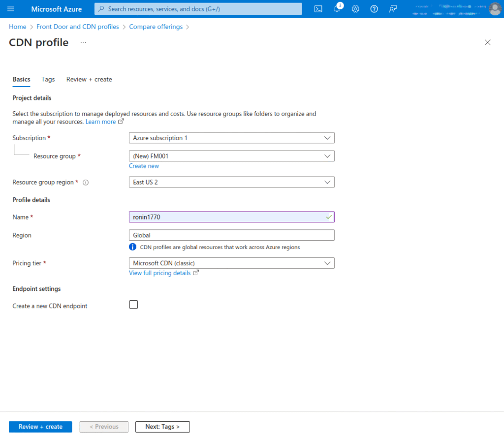
Task: Click Create new resource group link
Action: coord(144,166)
